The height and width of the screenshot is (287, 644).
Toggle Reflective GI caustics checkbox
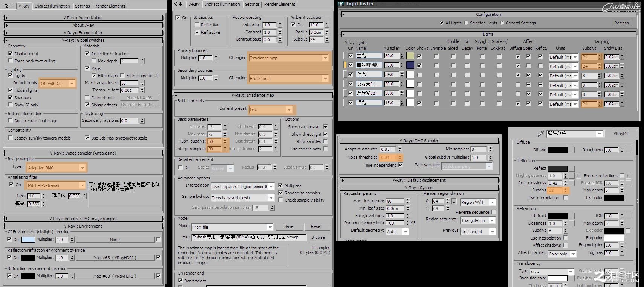click(x=197, y=25)
